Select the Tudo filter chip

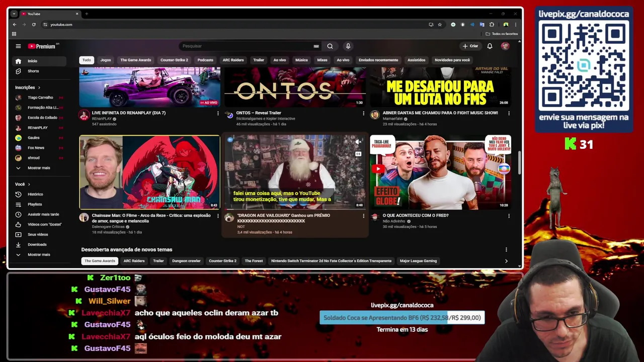87,60
